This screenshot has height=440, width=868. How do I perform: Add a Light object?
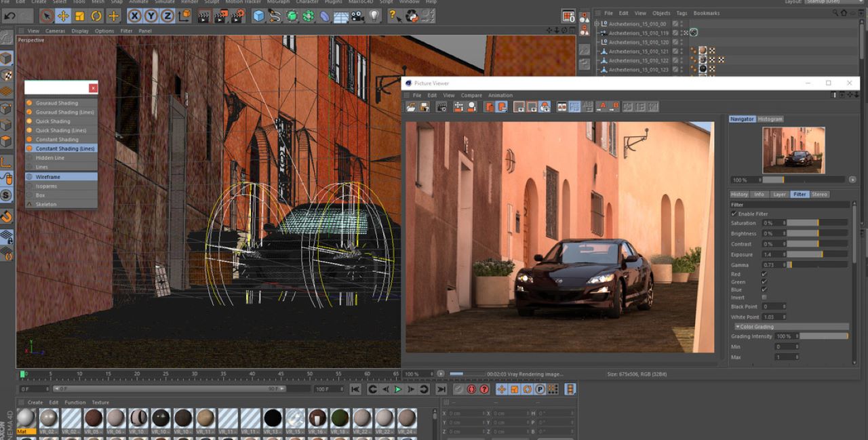[x=374, y=16]
